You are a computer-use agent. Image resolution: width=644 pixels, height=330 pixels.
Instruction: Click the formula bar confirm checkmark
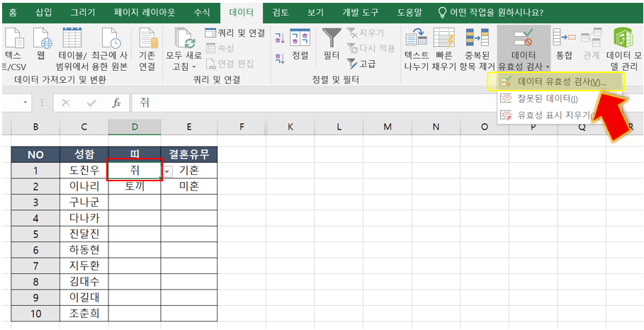[x=91, y=103]
